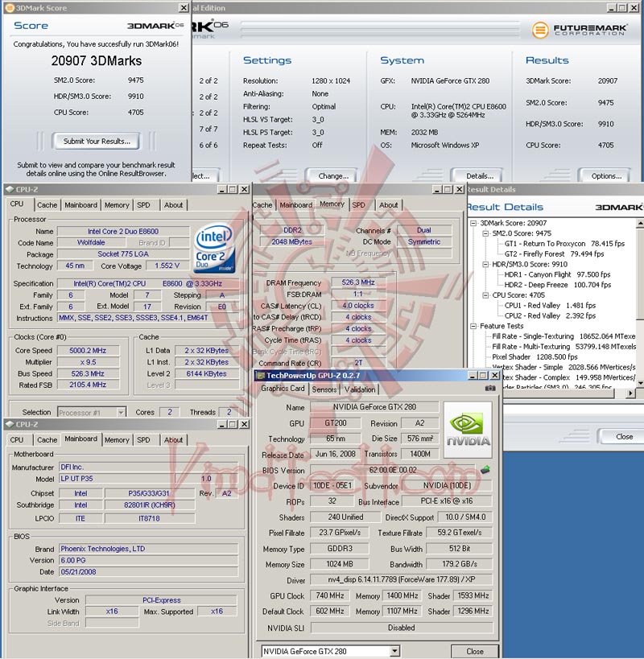The width and height of the screenshot is (644, 659).
Task: Select Mainboard tab in CPU-Z memory window
Action: 295,205
